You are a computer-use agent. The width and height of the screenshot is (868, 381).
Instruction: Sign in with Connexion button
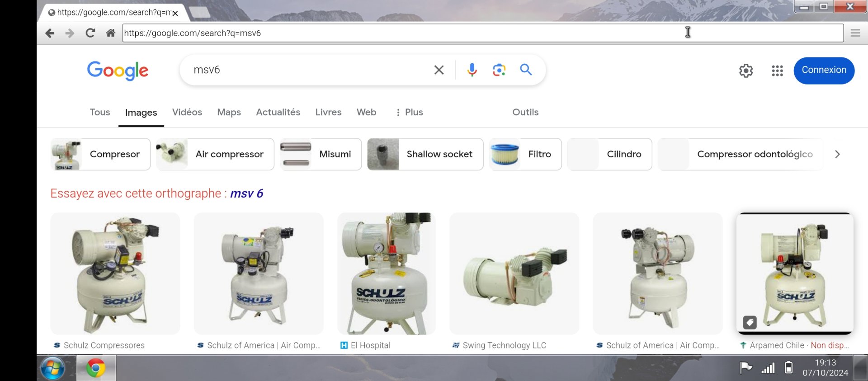(x=824, y=70)
